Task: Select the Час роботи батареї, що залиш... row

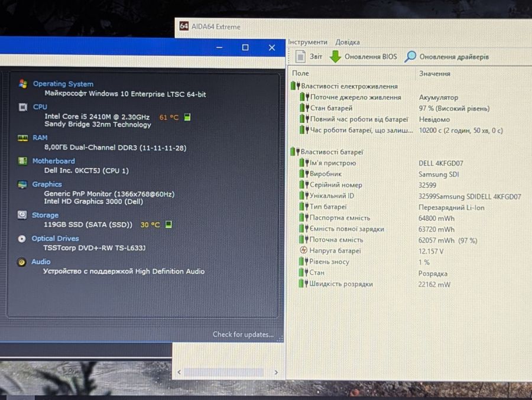Action: click(x=402, y=130)
